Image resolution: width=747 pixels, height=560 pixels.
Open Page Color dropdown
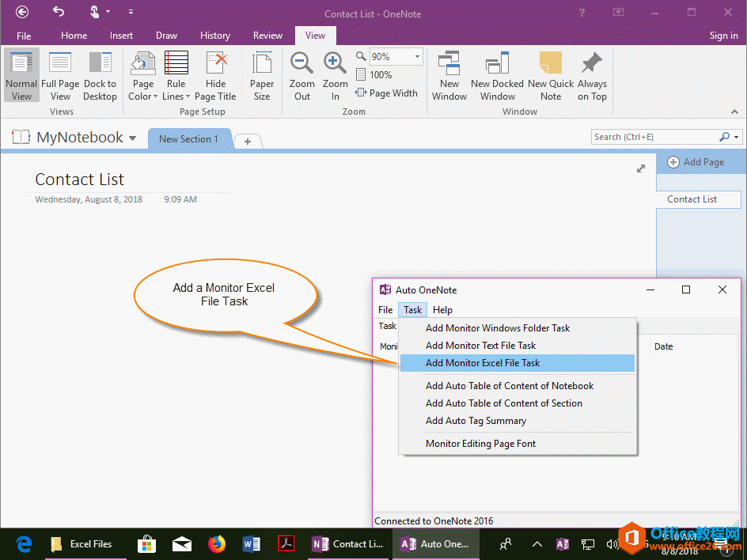pyautogui.click(x=143, y=76)
